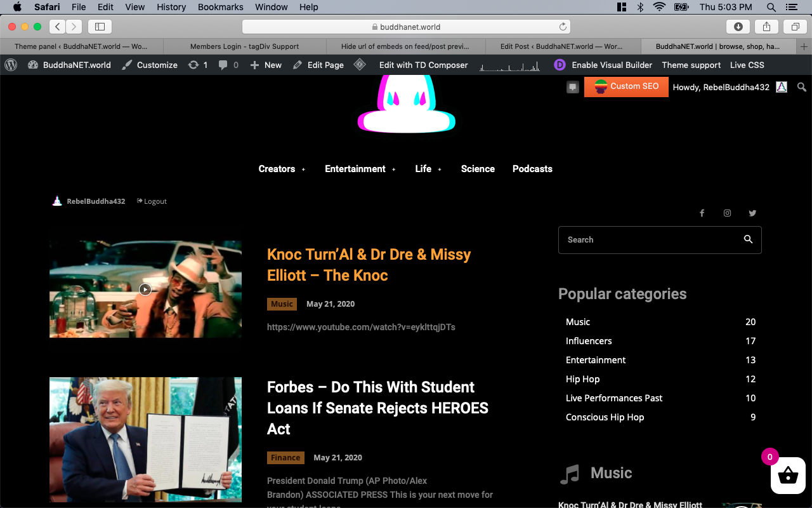The height and width of the screenshot is (508, 812).
Task: Open the Conscious Hip Hop category
Action: (x=605, y=417)
